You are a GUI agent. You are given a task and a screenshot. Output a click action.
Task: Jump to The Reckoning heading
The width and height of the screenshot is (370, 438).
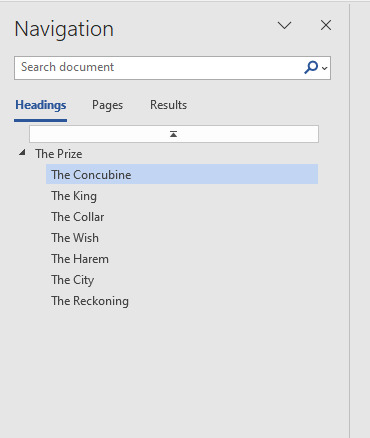pos(90,301)
